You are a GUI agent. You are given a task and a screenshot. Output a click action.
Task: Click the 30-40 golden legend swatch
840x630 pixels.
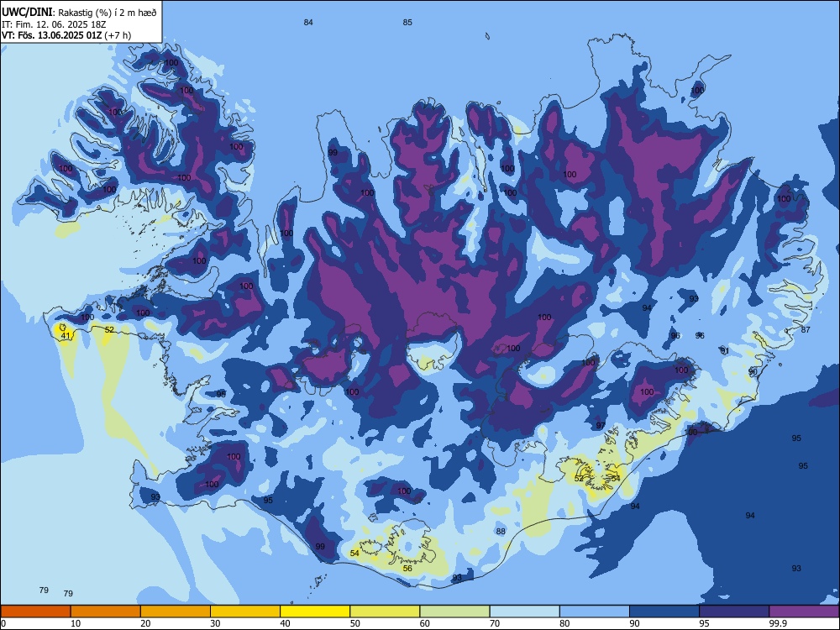click(x=245, y=612)
